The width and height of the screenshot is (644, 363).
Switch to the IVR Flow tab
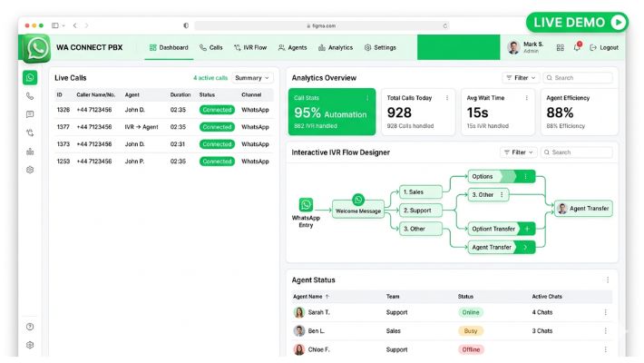click(249, 47)
